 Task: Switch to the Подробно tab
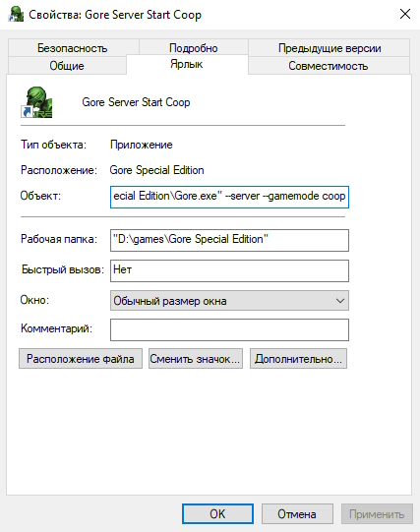coord(194,48)
